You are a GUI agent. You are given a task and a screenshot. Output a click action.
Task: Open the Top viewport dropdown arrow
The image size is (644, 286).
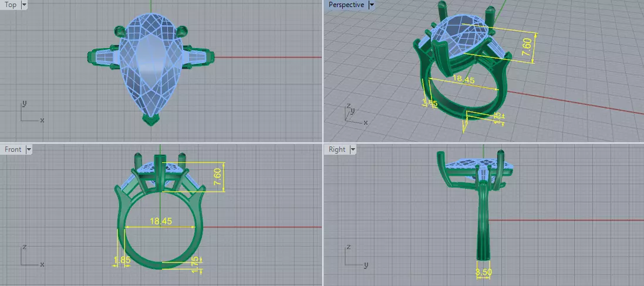click(23, 5)
